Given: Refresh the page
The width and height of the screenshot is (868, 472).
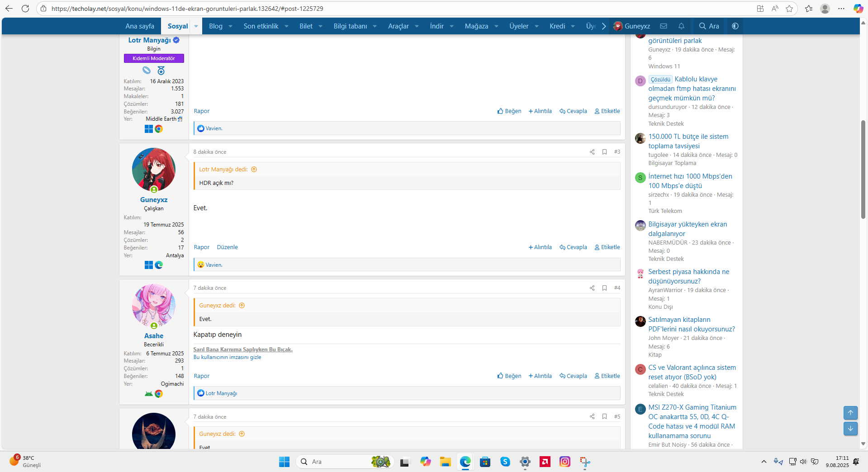Looking at the screenshot, I should pos(25,9).
